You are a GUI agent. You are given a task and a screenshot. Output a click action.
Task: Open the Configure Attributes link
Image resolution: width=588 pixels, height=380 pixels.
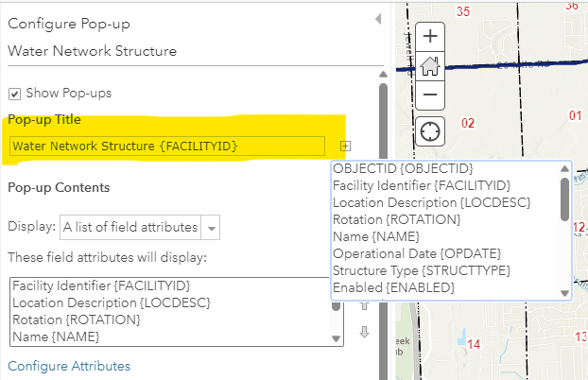tap(69, 366)
